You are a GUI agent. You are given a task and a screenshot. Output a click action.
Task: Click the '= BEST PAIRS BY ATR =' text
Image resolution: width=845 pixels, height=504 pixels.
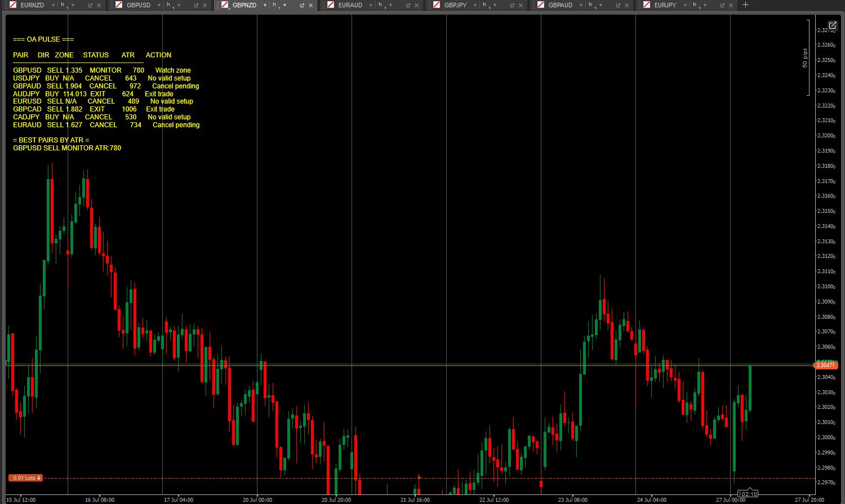coord(51,140)
